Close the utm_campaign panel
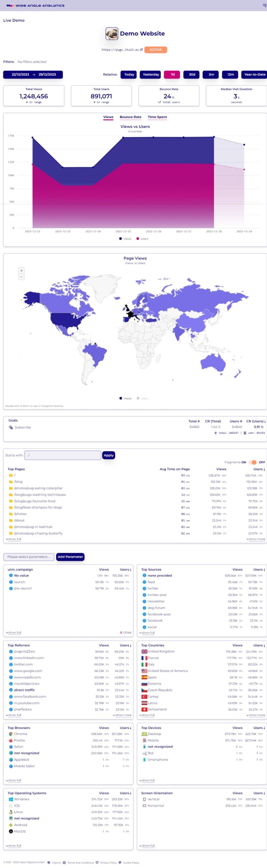The width and height of the screenshot is (267, 868). click(x=126, y=632)
